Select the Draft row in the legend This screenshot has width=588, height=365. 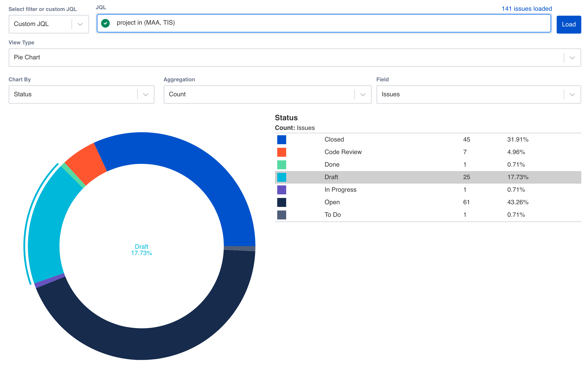(x=386, y=177)
